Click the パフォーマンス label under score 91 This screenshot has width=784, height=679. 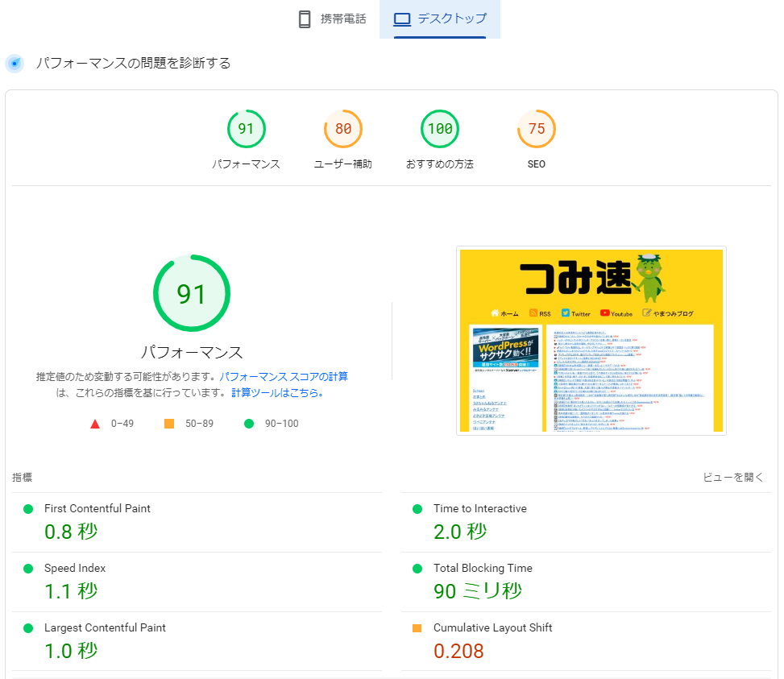coord(246,164)
